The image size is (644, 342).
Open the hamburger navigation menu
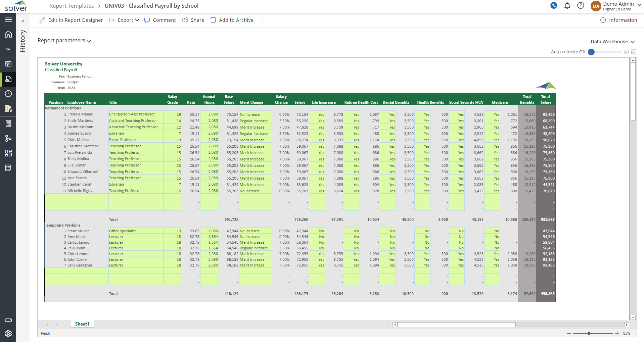coord(8,20)
